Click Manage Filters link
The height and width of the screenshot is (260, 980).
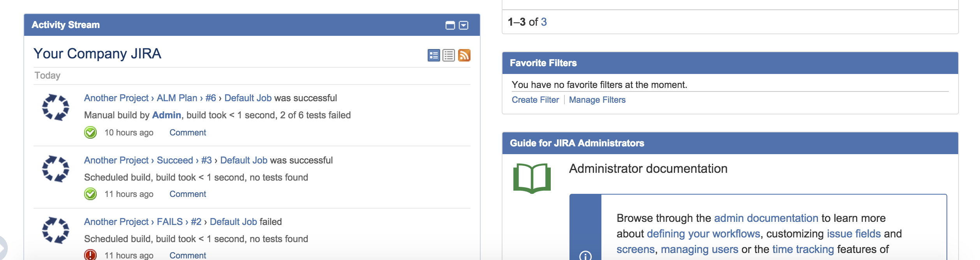point(597,100)
